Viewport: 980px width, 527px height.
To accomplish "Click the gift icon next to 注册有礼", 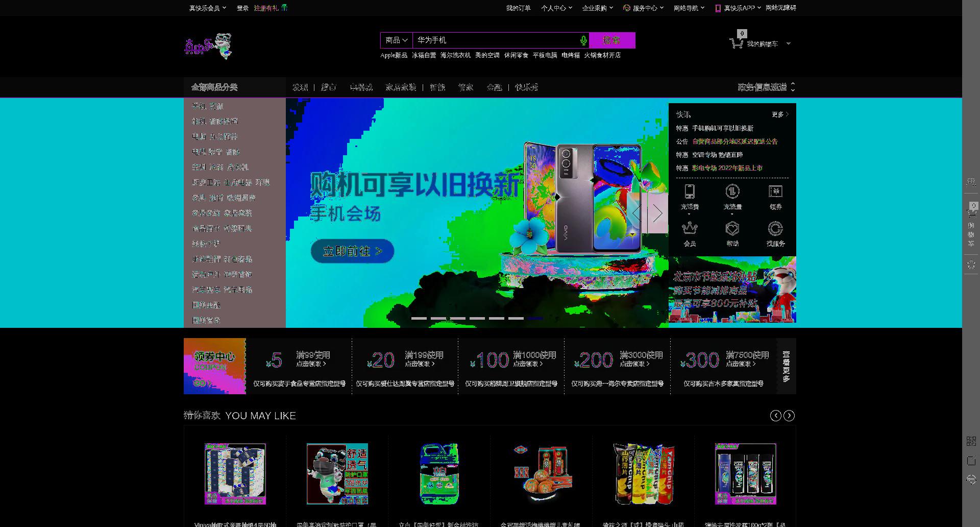I will (284, 8).
